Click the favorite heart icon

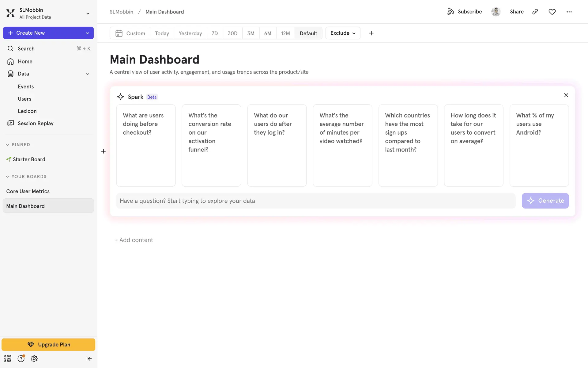click(552, 12)
